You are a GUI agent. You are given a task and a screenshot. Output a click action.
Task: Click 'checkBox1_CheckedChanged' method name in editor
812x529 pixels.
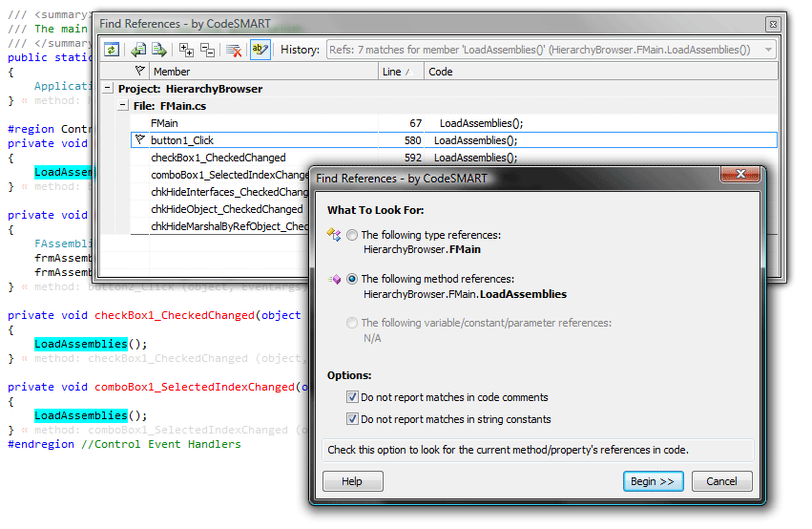coord(175,315)
